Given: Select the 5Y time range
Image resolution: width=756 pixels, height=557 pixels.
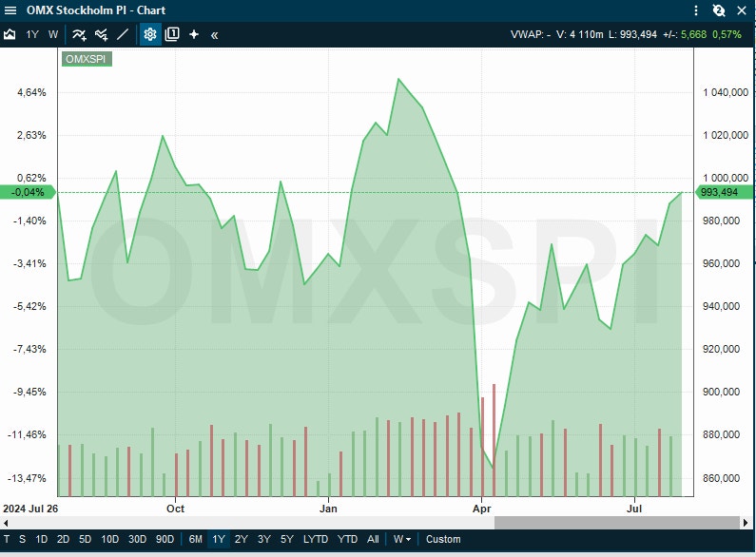Looking at the screenshot, I should click(x=286, y=539).
